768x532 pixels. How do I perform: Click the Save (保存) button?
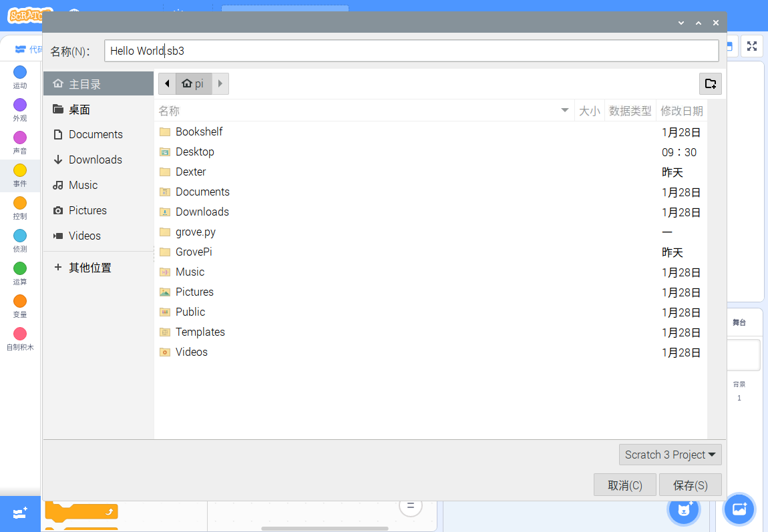(x=690, y=485)
